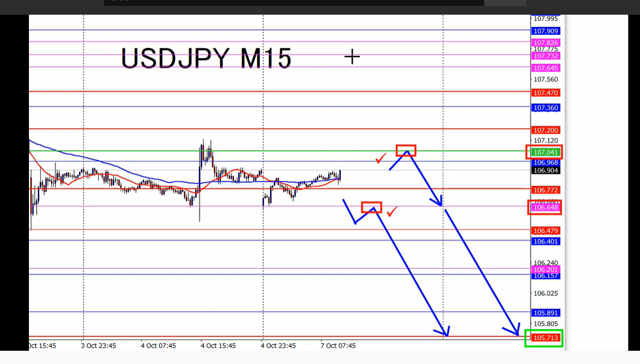Click the 106.157 blue price label

546,276
